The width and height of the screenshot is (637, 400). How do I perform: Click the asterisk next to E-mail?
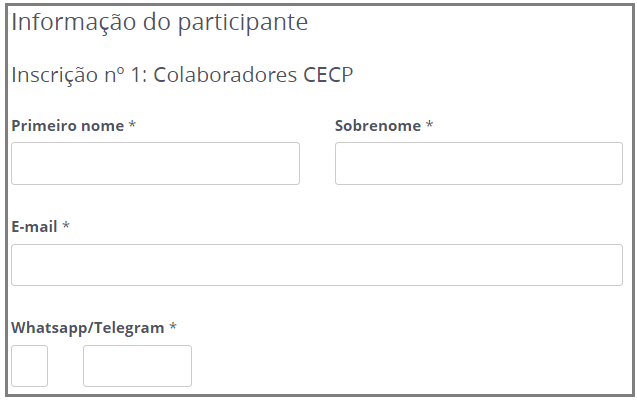tap(66, 227)
